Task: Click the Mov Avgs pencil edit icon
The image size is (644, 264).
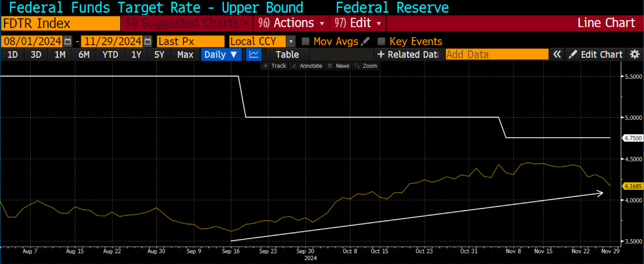Action: [365, 41]
